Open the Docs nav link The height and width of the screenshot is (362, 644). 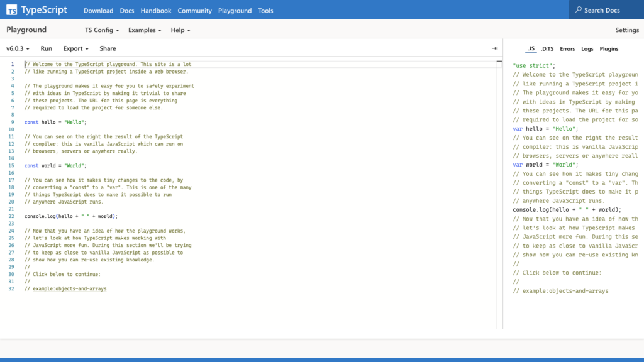[127, 11]
